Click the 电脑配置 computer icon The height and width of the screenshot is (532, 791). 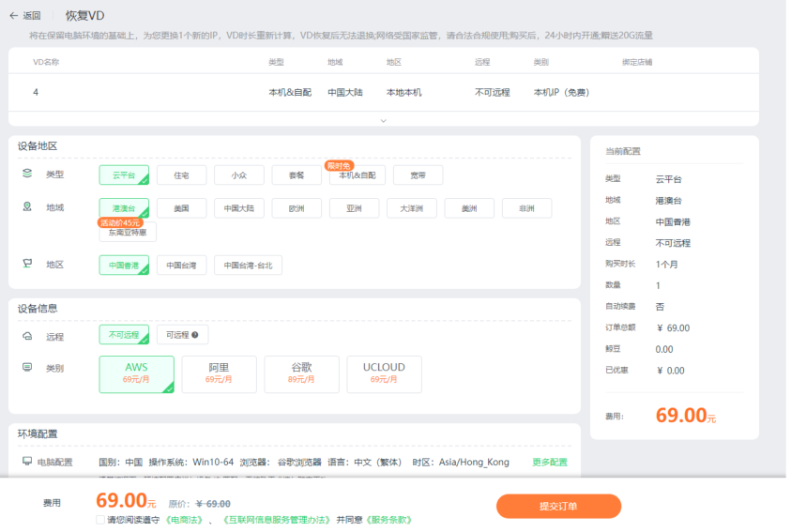[27, 461]
